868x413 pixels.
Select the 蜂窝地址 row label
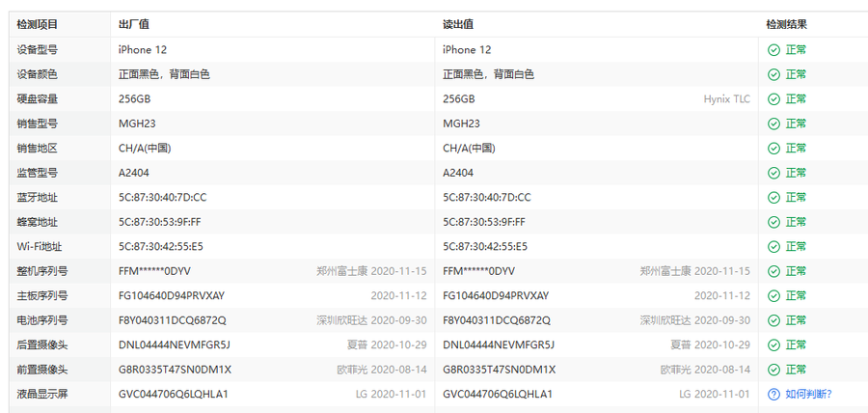37,222
